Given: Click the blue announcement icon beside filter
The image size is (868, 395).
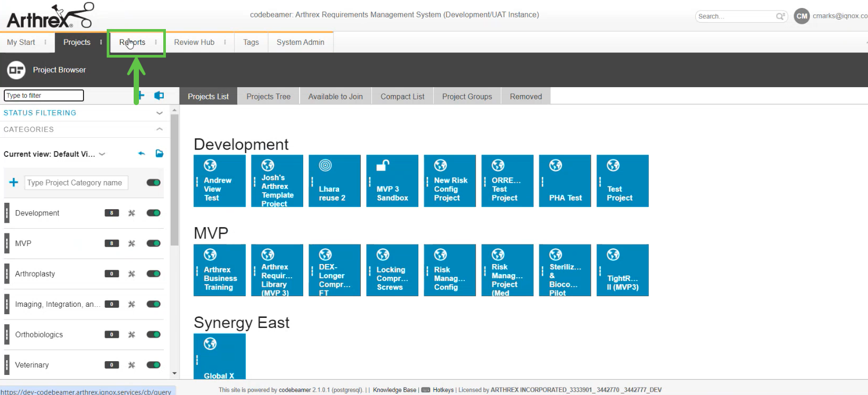Looking at the screenshot, I should pos(158,96).
